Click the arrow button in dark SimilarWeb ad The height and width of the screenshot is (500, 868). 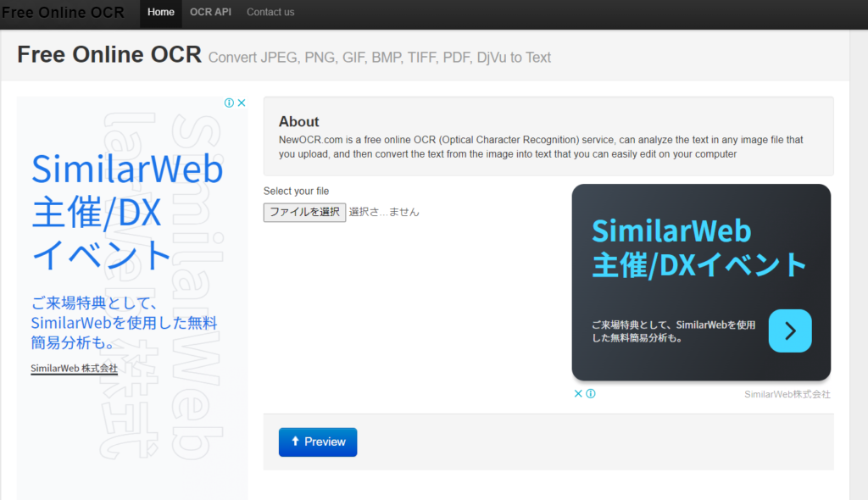(790, 331)
